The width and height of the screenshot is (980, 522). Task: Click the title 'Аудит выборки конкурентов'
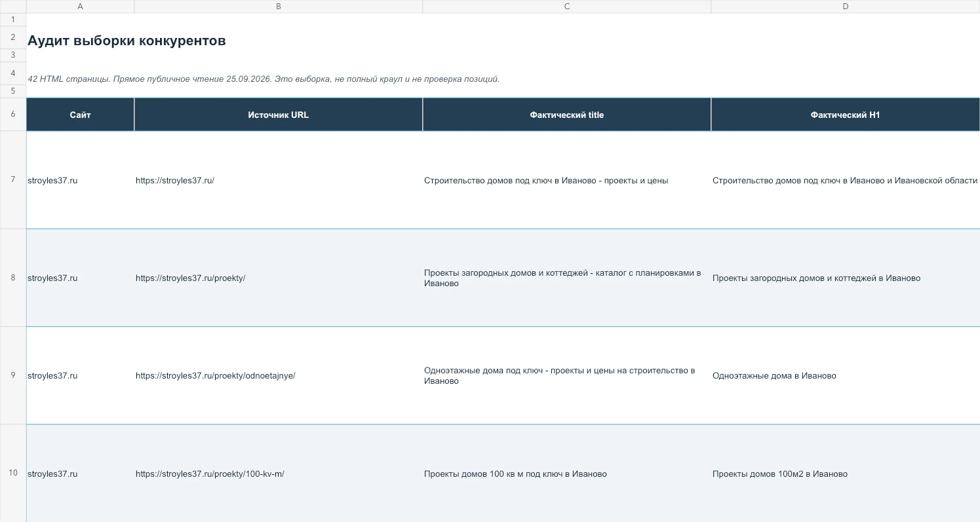[127, 41]
